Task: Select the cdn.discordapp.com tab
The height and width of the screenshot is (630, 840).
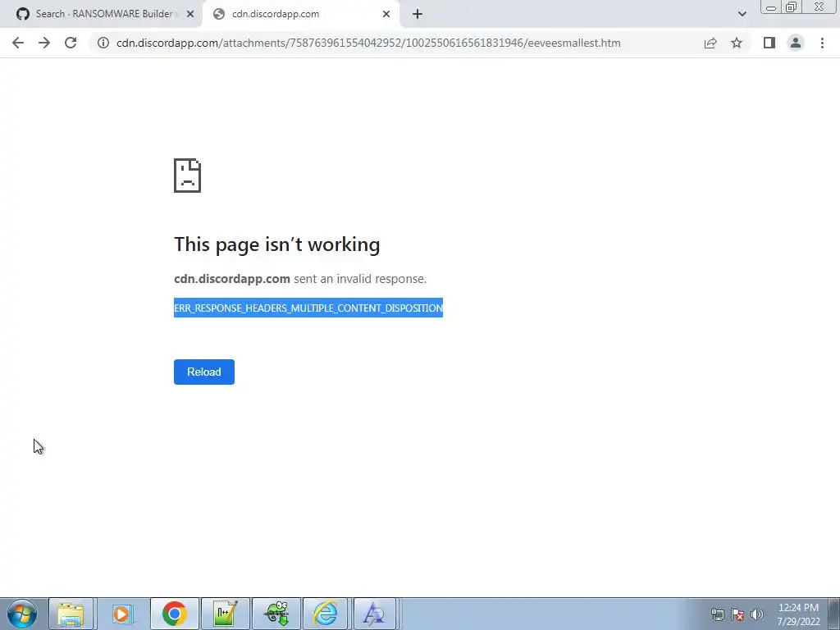Action: (x=300, y=14)
